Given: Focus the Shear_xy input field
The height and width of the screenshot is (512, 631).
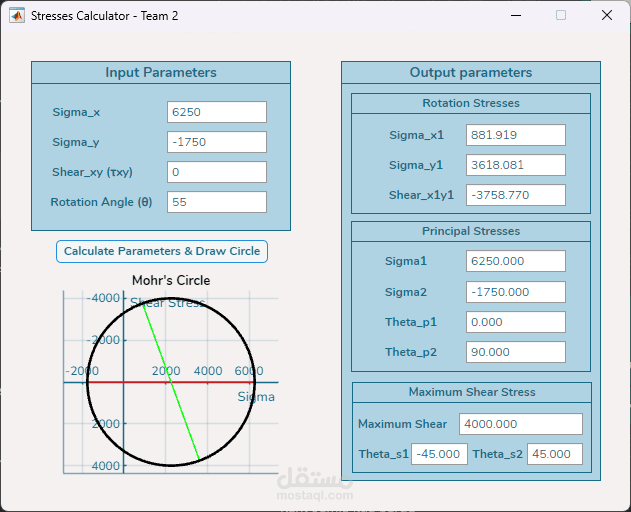Looking at the screenshot, I should (217, 172).
